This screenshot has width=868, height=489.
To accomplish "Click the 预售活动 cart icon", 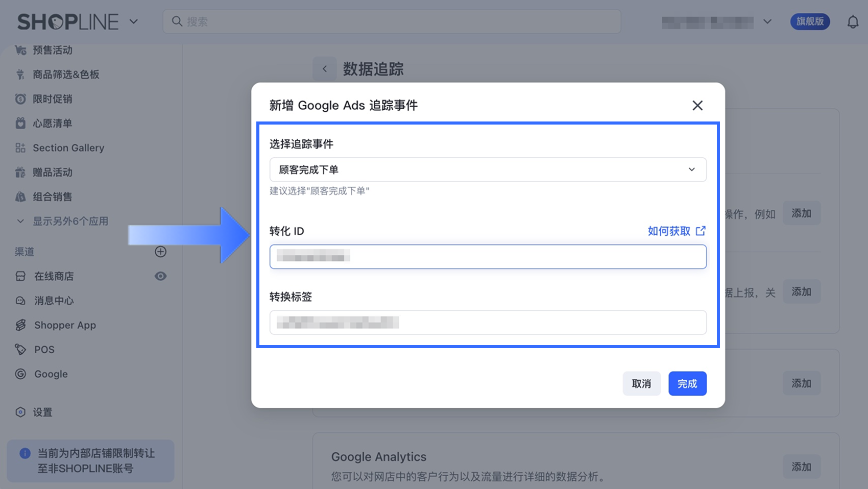I will click(x=20, y=50).
